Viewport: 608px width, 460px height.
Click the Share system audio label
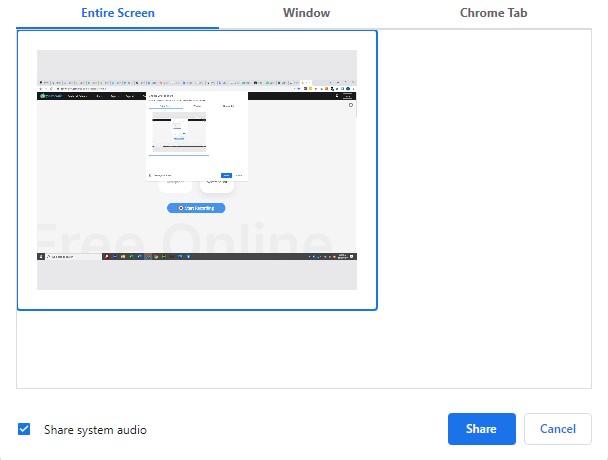tap(95, 430)
